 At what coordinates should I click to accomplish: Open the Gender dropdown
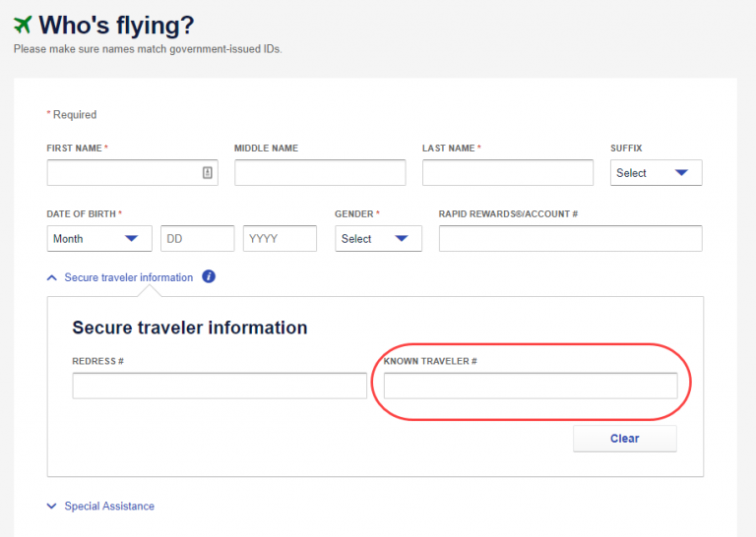(x=378, y=239)
